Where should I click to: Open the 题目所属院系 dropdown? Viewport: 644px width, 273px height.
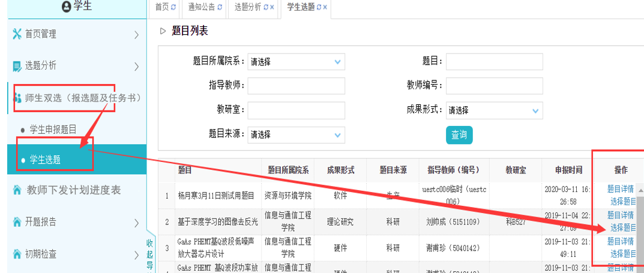[x=296, y=62]
